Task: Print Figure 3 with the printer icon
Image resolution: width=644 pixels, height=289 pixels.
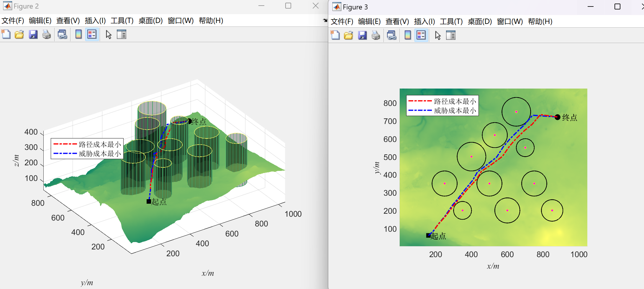Action: point(376,35)
